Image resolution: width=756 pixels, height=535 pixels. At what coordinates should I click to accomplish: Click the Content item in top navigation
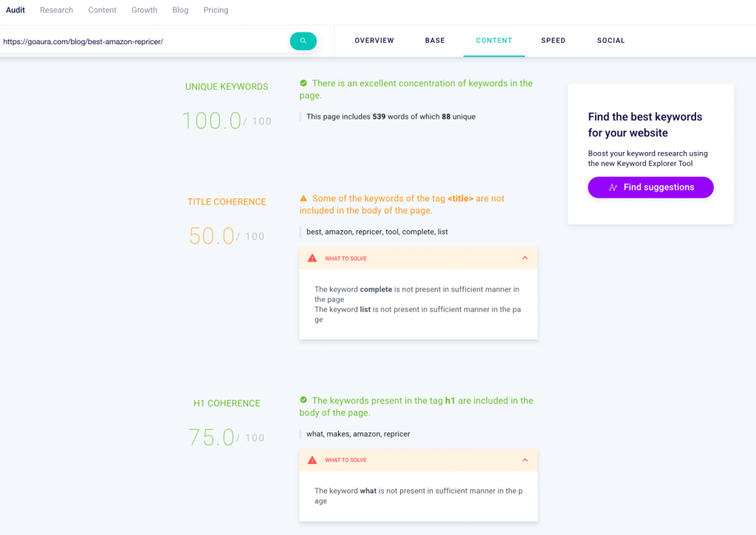coord(102,10)
